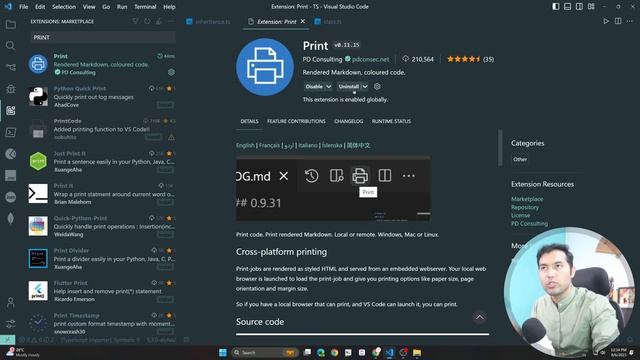This screenshot has width=640, height=360.
Task: Select the Python Quick Print extension
Action: (x=102, y=97)
